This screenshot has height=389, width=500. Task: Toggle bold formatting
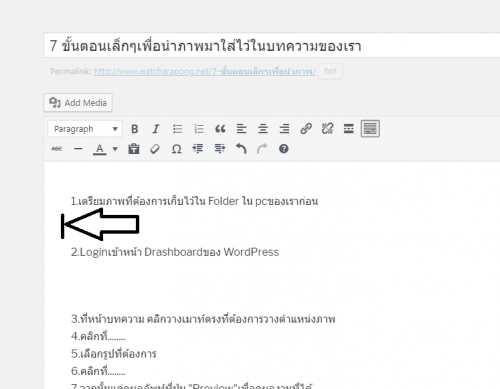[x=135, y=129]
